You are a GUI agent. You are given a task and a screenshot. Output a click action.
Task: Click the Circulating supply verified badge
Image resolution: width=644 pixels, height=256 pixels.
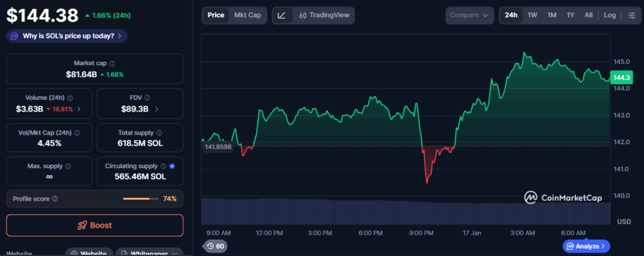172,167
